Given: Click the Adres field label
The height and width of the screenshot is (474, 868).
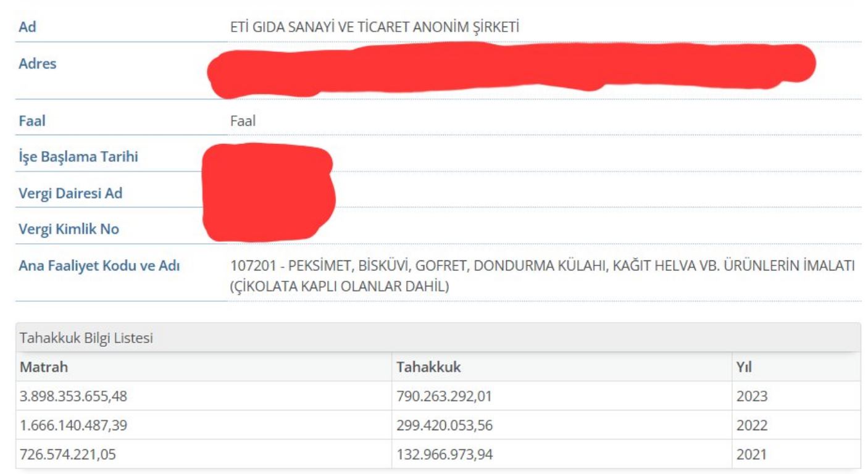Looking at the screenshot, I should click(x=38, y=64).
